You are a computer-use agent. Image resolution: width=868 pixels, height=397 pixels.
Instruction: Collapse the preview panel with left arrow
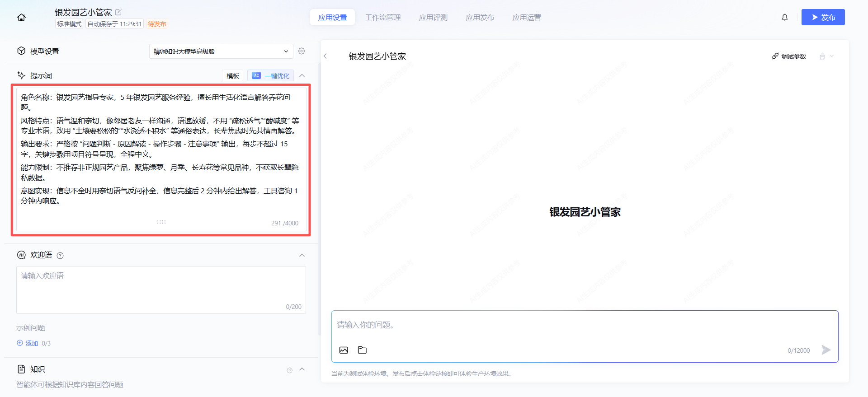coord(325,56)
